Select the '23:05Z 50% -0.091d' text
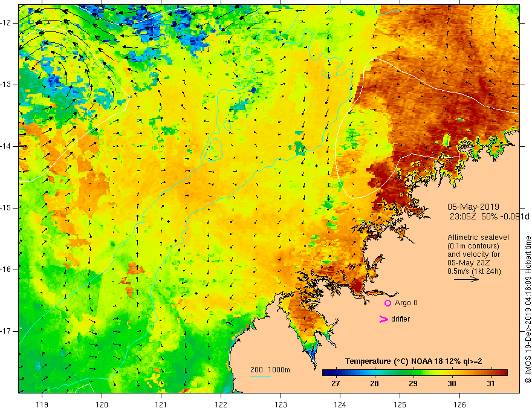The image size is (532, 411). [x=489, y=216]
